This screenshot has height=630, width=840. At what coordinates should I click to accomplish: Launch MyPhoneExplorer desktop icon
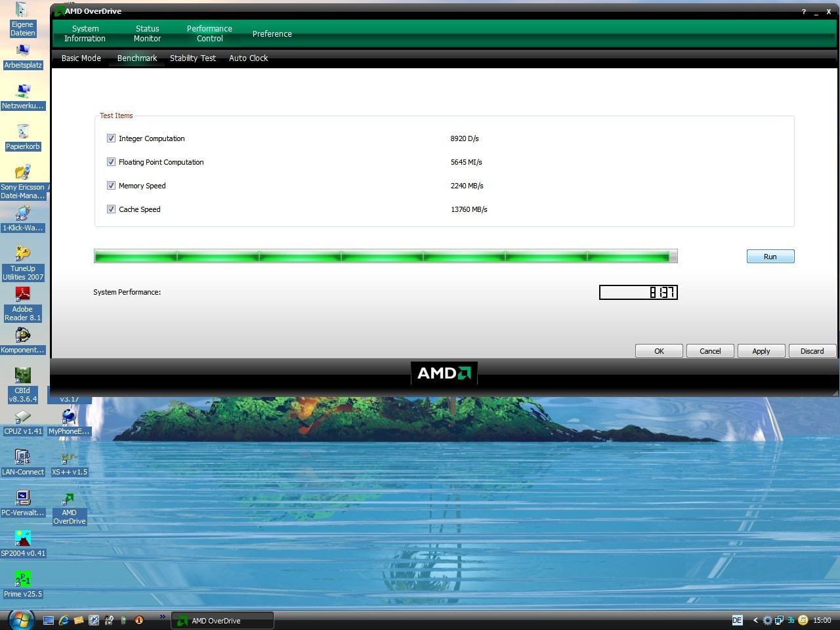point(69,423)
